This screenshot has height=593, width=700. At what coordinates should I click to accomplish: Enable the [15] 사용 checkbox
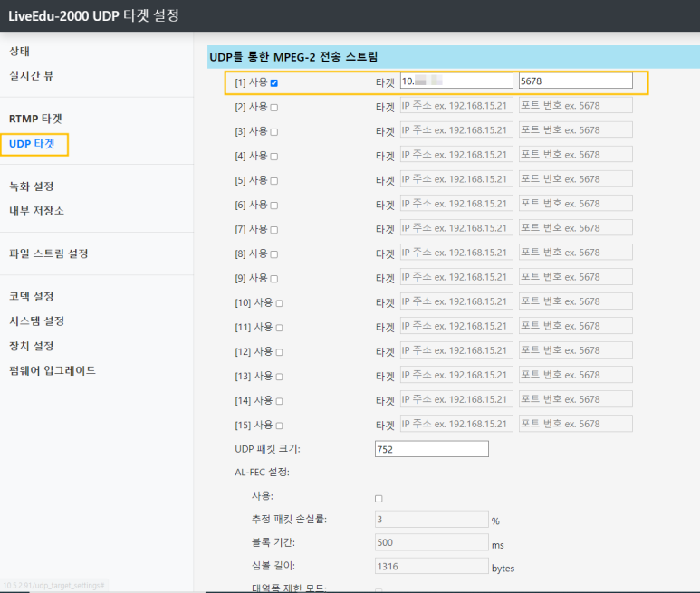click(280, 426)
